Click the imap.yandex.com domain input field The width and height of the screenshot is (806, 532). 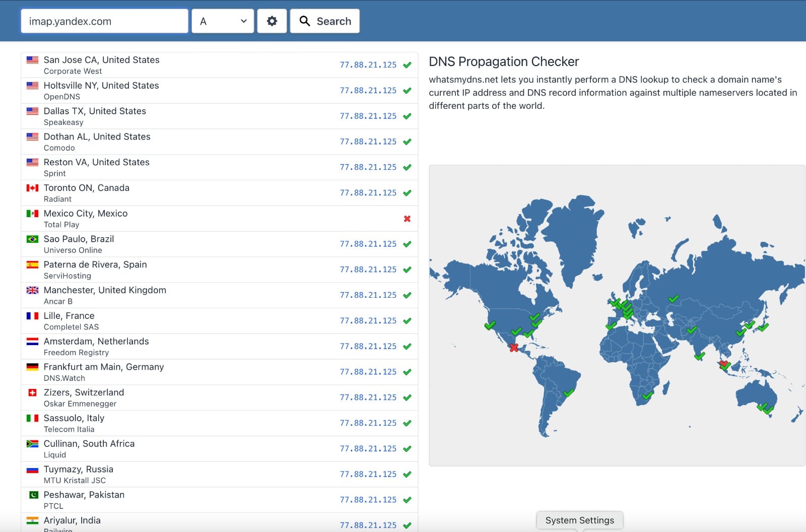point(104,21)
